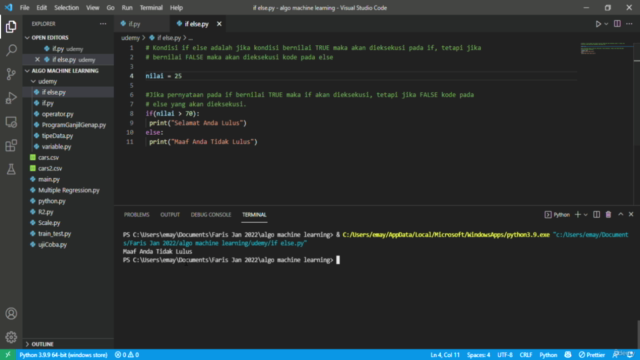Viewport: 640px width, 360px height.
Task: Open Testing flask icon
Action: click(x=11, y=169)
